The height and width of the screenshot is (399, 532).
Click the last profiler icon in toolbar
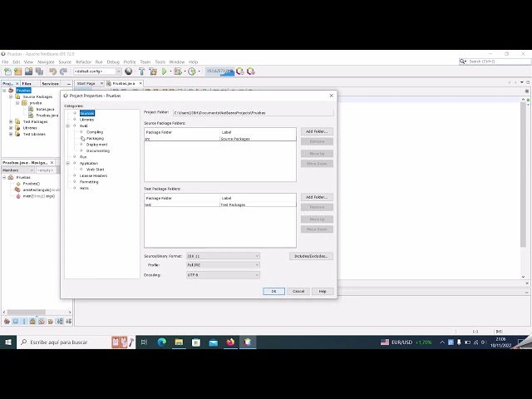pos(251,71)
